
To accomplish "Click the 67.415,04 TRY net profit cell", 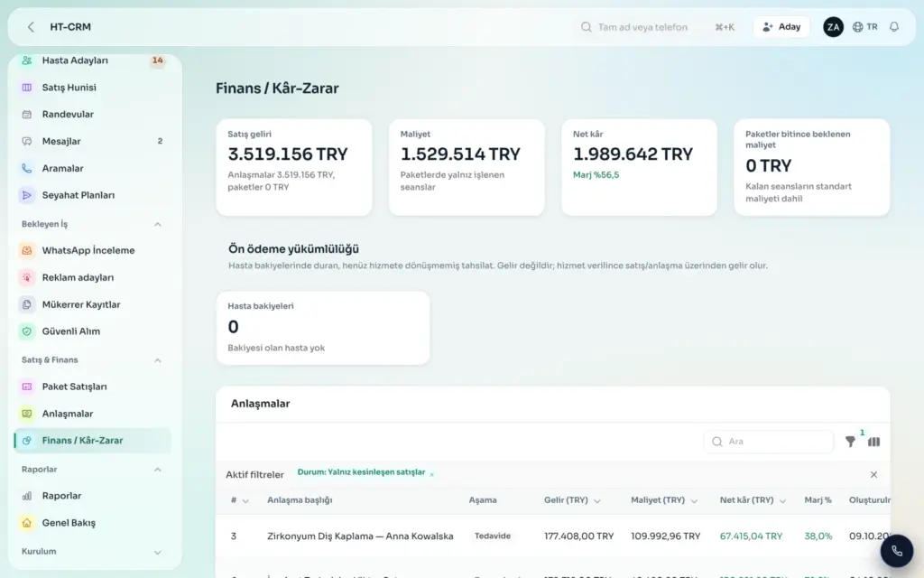I will tap(751, 536).
